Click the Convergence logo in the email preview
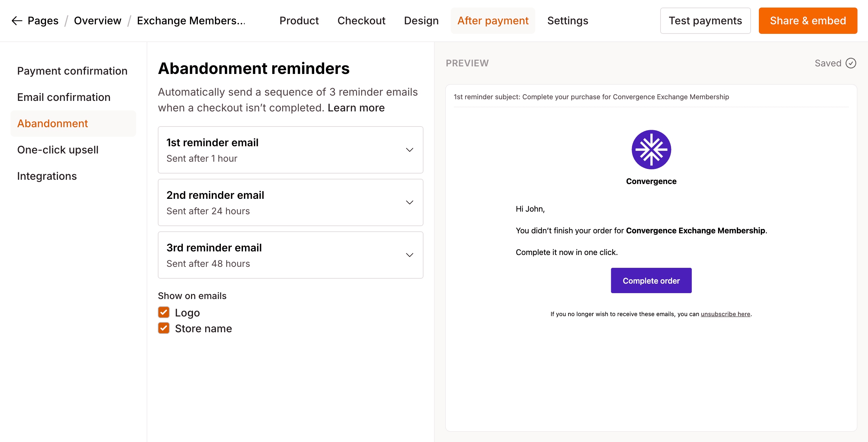This screenshot has height=442, width=868. tap(651, 150)
